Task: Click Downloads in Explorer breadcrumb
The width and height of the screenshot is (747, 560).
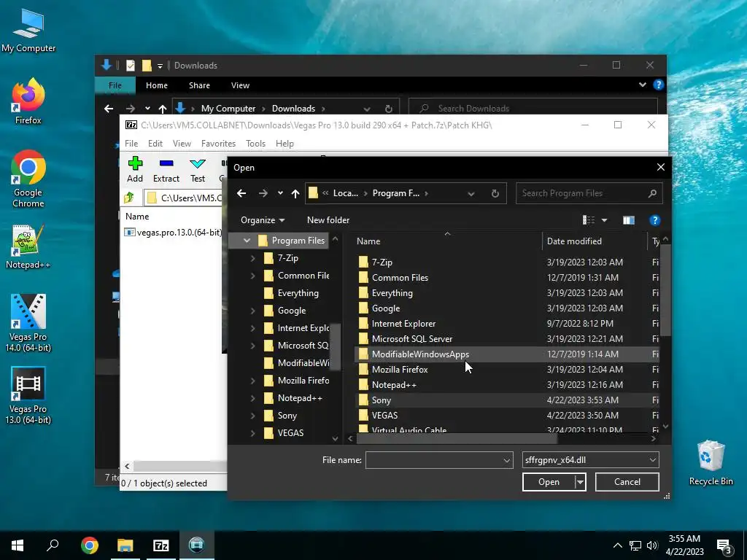Action: pos(293,109)
